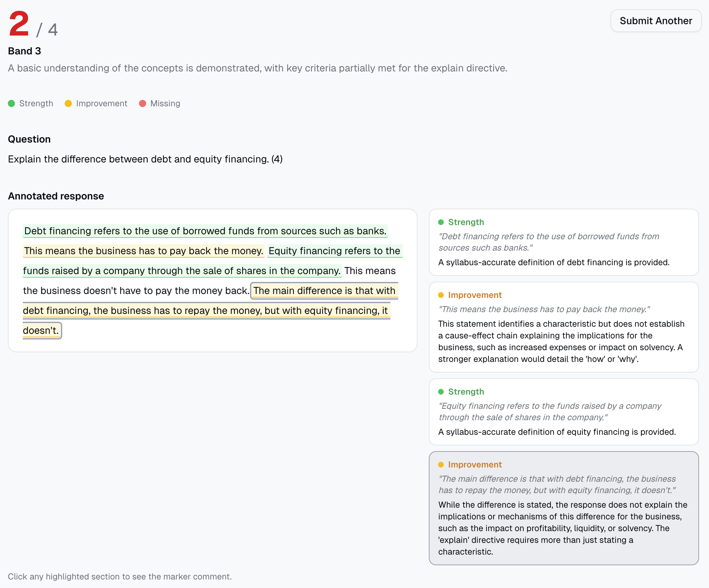The height and width of the screenshot is (588, 709).
Task: Select highlighted sentence 'Debt financing refers to the use of borrowed funds'
Action: [205, 231]
